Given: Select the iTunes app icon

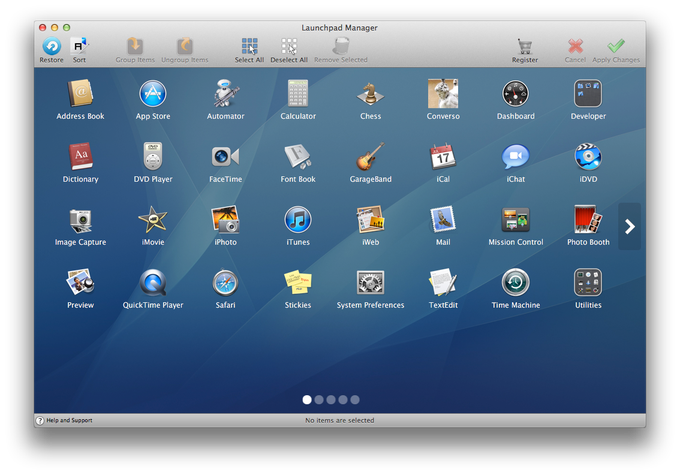Looking at the screenshot, I should click(x=297, y=220).
